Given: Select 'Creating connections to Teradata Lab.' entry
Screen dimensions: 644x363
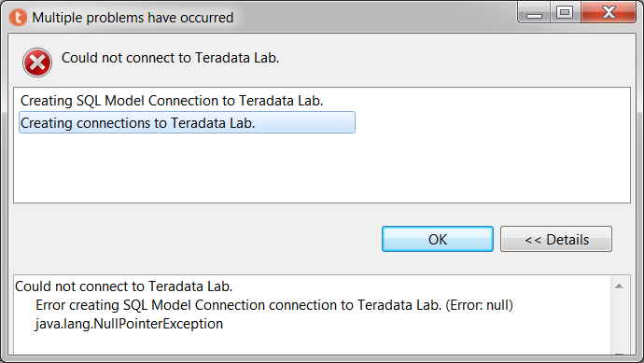Looking at the screenshot, I should [x=187, y=122].
